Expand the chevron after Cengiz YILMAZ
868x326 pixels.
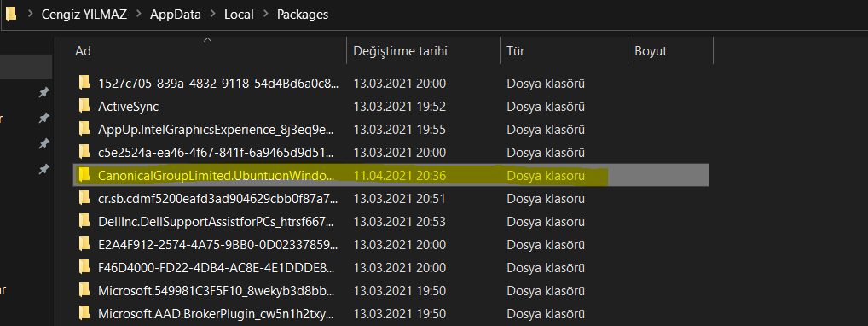(138, 15)
